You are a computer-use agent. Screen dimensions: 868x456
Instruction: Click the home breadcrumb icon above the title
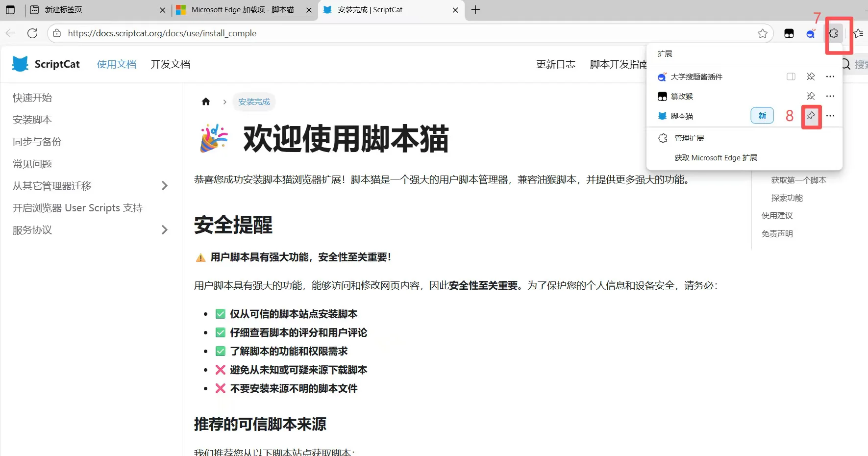click(x=205, y=101)
